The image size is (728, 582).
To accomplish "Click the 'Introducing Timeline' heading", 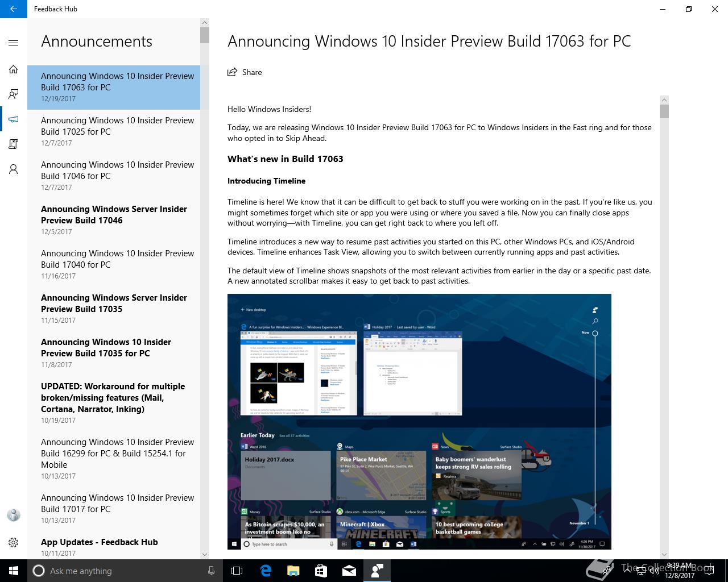I will pos(266,181).
